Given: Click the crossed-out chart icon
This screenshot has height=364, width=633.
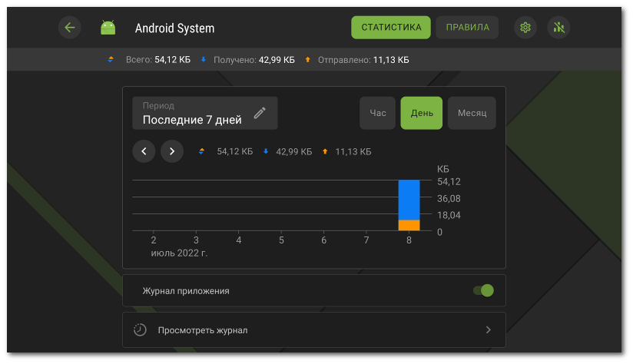Looking at the screenshot, I should 559,28.
